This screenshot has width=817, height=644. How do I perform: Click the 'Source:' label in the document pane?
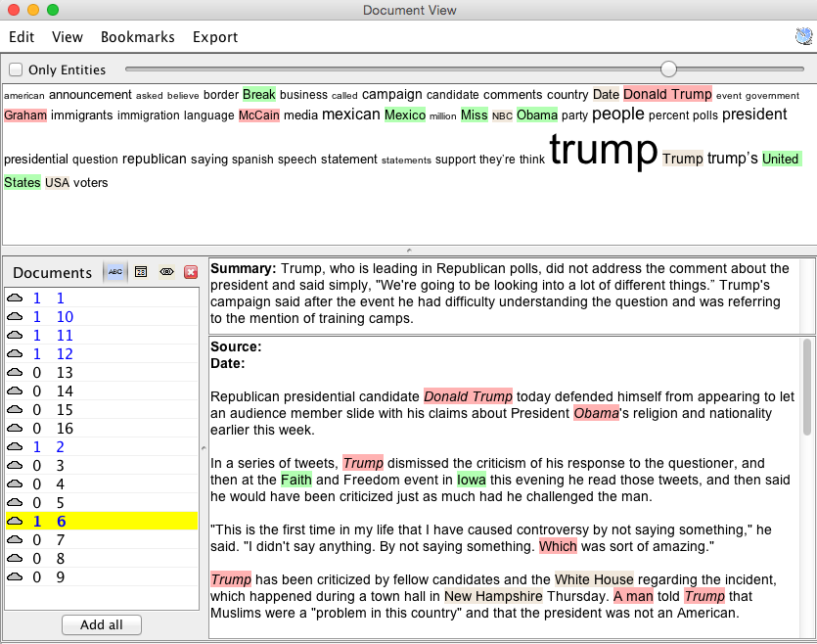pos(236,347)
